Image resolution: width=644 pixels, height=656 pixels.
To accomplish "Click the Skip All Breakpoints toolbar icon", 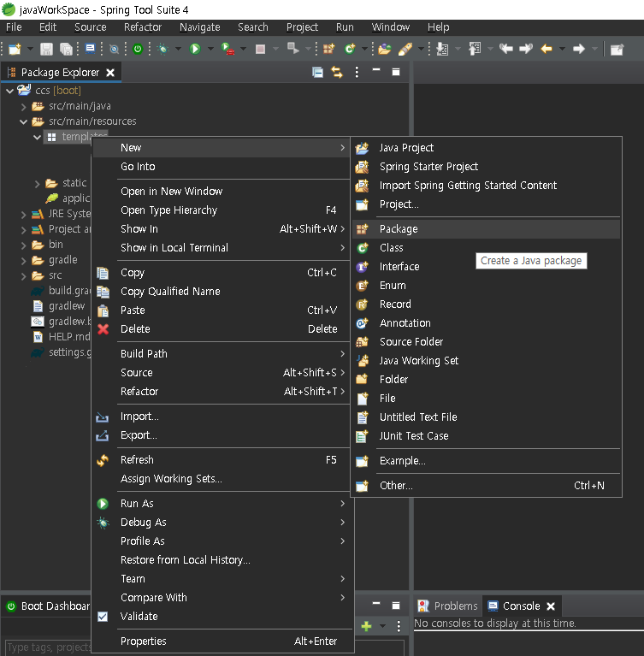I will 114,50.
